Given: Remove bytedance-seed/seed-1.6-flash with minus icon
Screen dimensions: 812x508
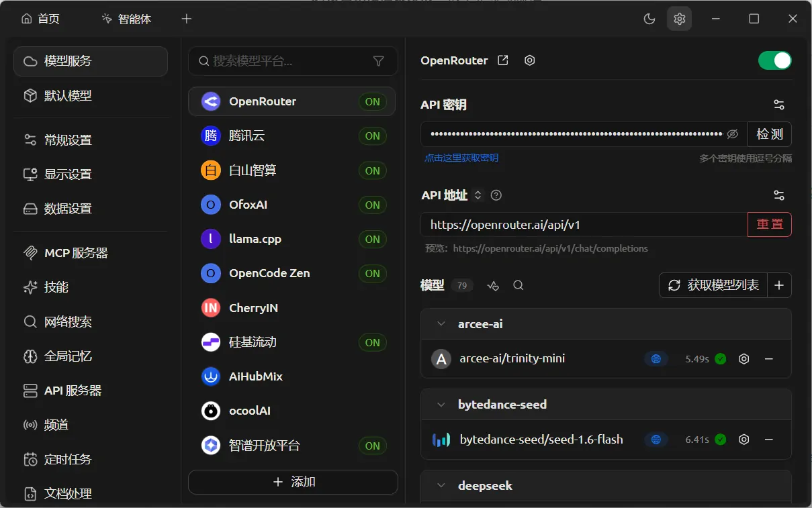Looking at the screenshot, I should pyautogui.click(x=769, y=440).
